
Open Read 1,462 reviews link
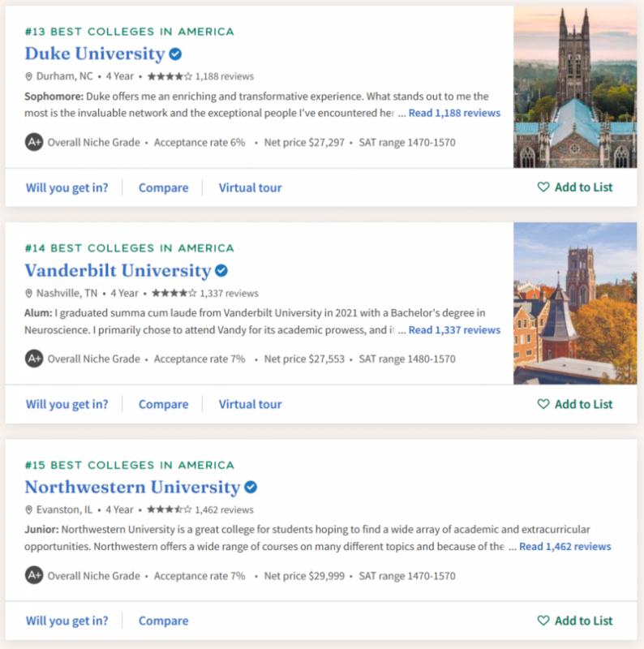pos(565,546)
